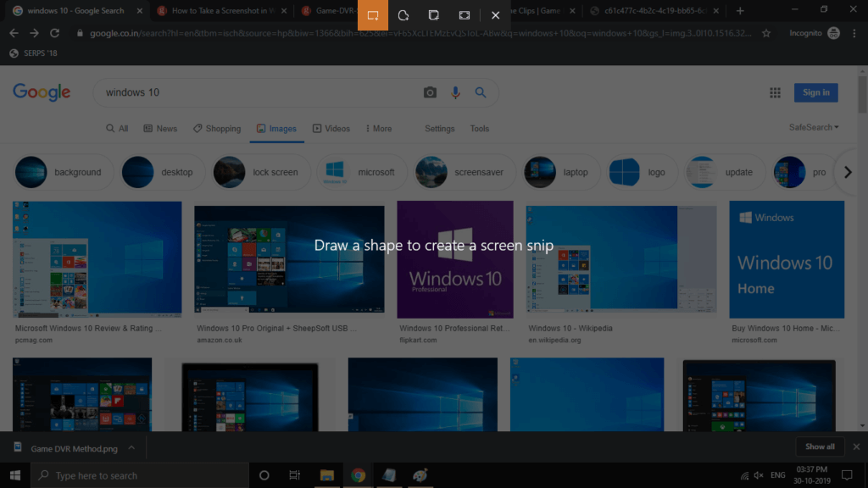Go forward in browser history

click(34, 33)
